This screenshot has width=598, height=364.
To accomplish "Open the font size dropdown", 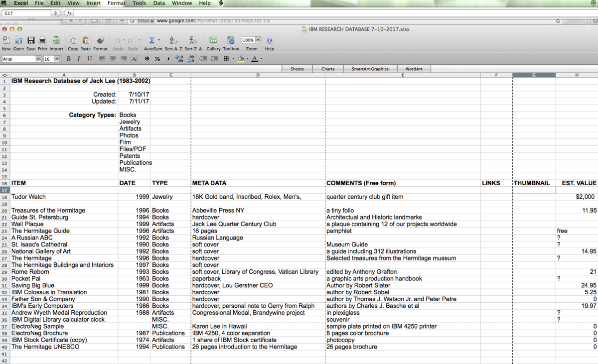I will [57, 59].
